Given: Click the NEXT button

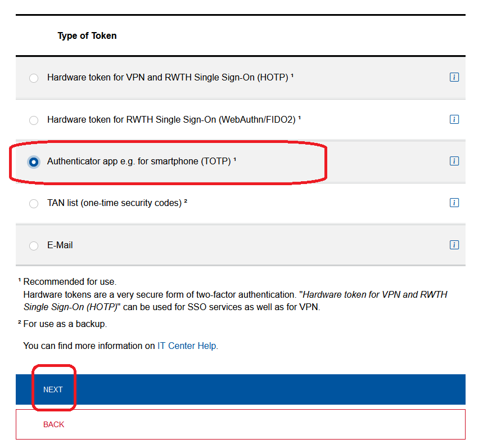Looking at the screenshot, I should coord(53,389).
